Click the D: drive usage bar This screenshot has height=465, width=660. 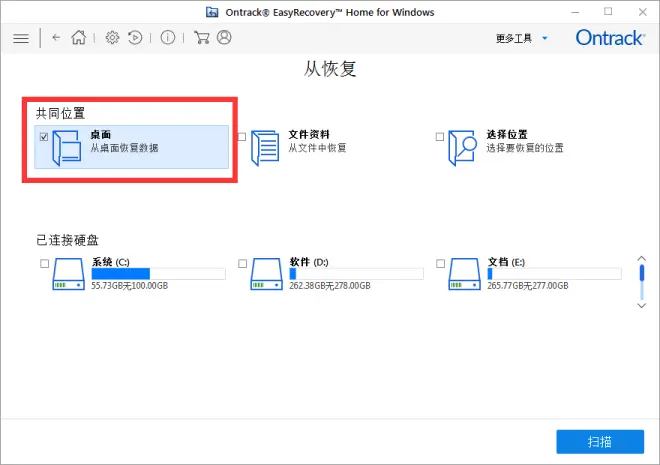[x=357, y=274]
